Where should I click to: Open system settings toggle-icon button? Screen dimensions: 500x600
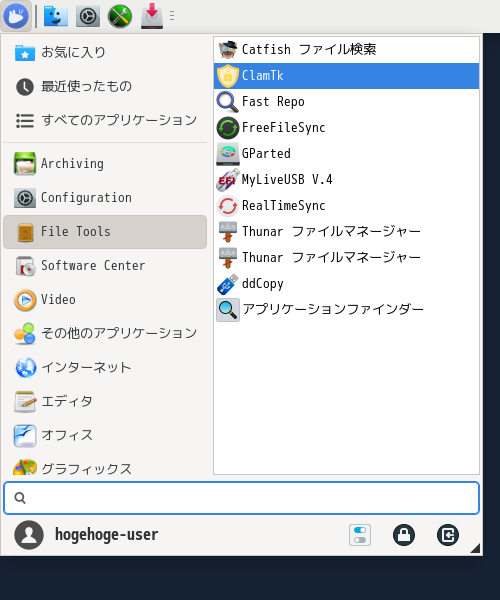360,535
